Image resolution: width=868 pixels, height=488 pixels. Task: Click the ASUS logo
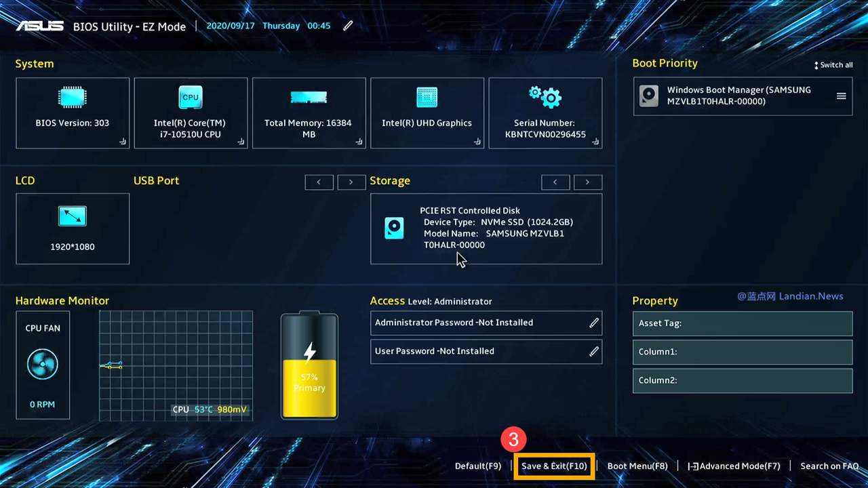[x=40, y=26]
